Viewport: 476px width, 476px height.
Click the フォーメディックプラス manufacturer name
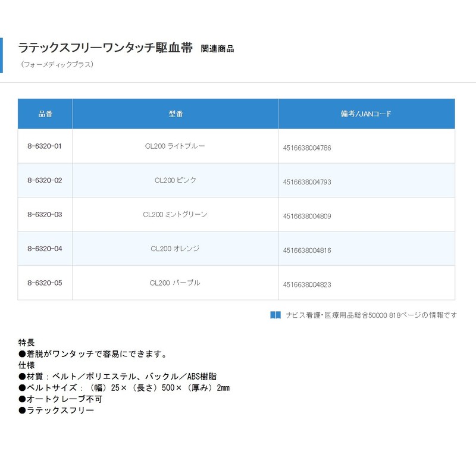tap(57, 64)
